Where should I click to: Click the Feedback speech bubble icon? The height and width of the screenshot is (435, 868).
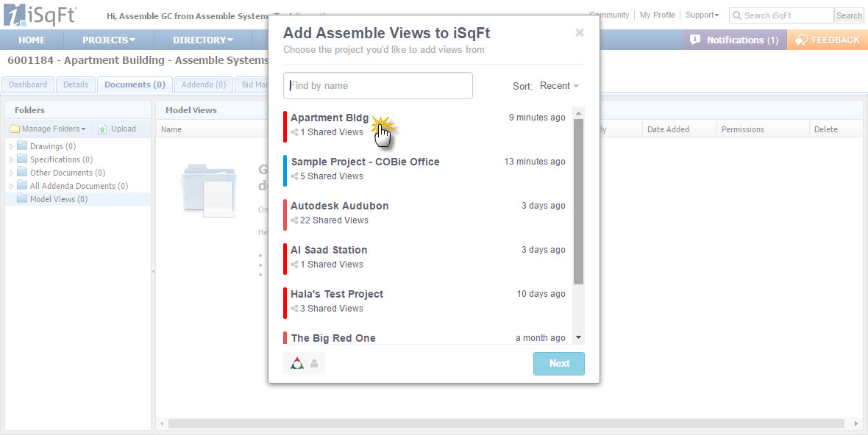802,40
